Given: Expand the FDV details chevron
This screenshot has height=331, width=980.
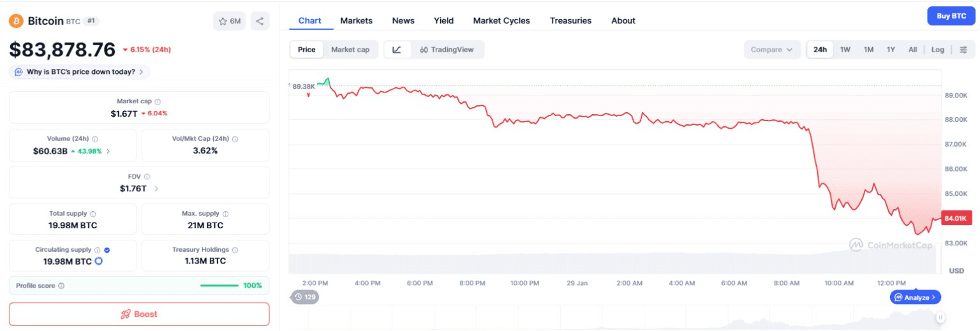Looking at the screenshot, I should click(156, 189).
